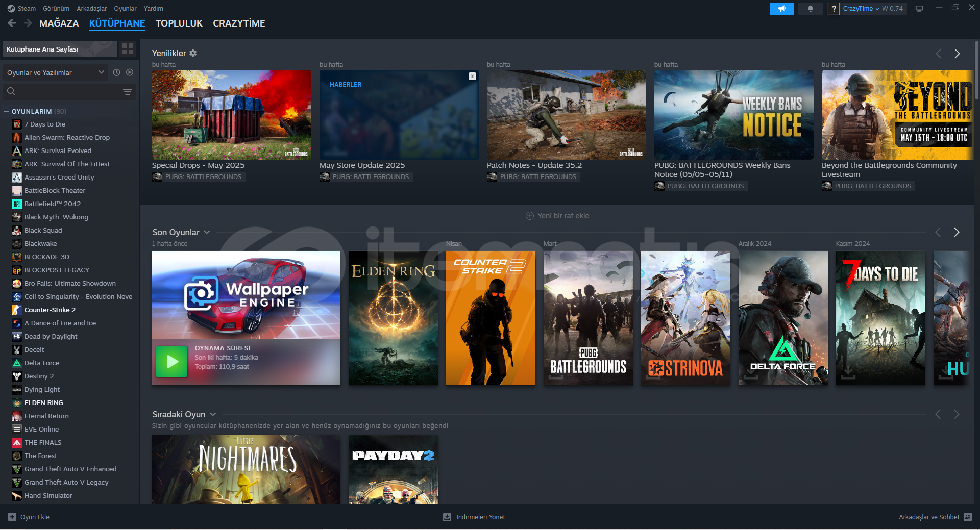This screenshot has width=980, height=530.
Task: Click the question mark help icon
Action: (x=834, y=9)
